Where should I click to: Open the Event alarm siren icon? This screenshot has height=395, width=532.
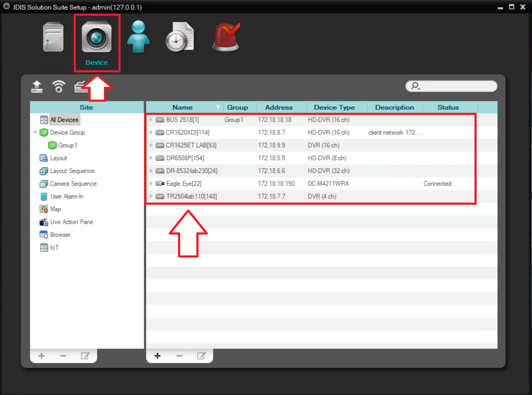[x=226, y=37]
